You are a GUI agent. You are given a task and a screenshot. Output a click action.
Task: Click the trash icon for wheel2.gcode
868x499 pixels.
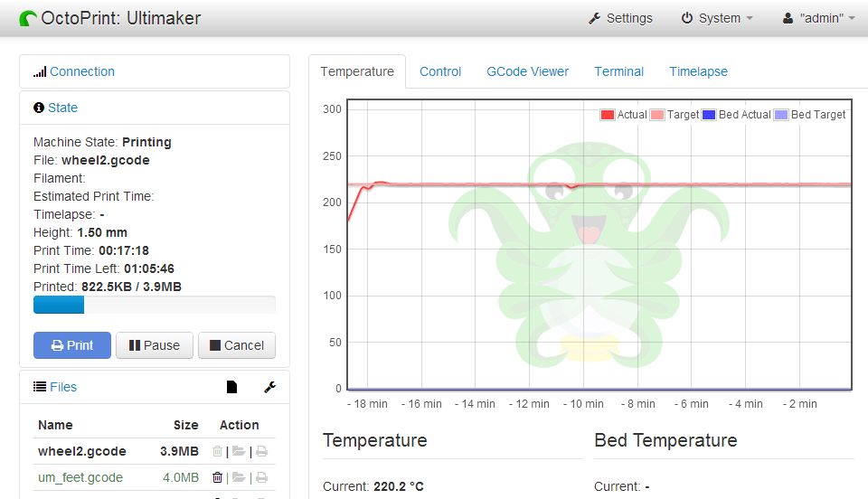click(217, 451)
